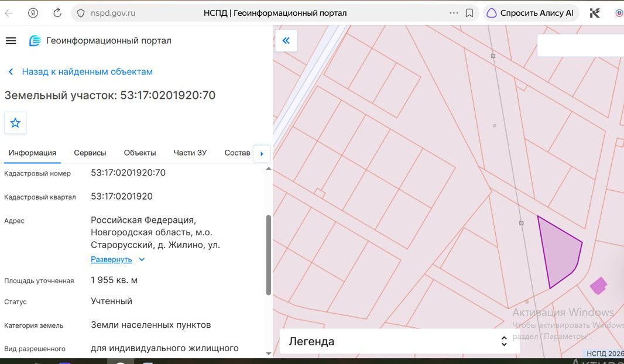The image size is (624, 364).
Task: Click the Кадастровый квартал label
Action: pos(40,197)
